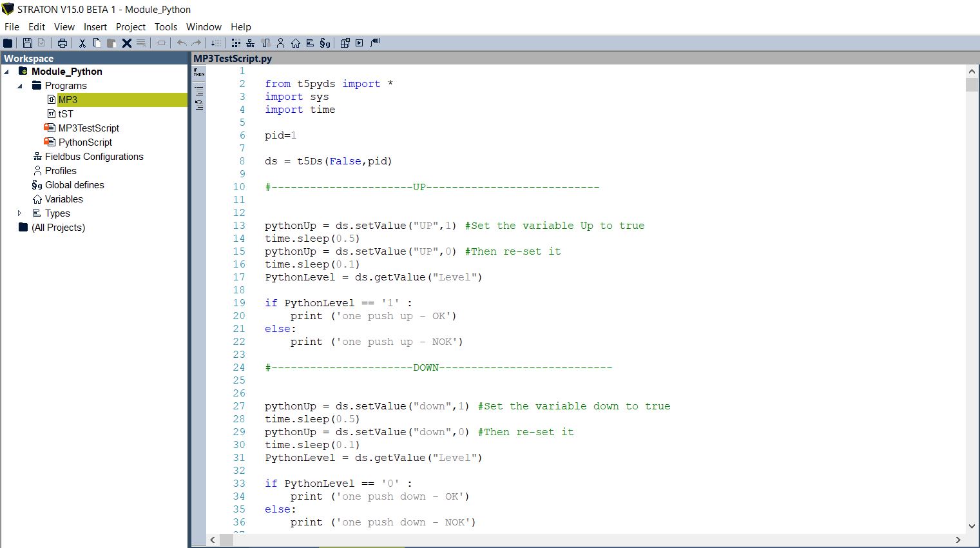Click the Profiles person icon in the toolbar
The image size is (980, 548).
click(280, 43)
